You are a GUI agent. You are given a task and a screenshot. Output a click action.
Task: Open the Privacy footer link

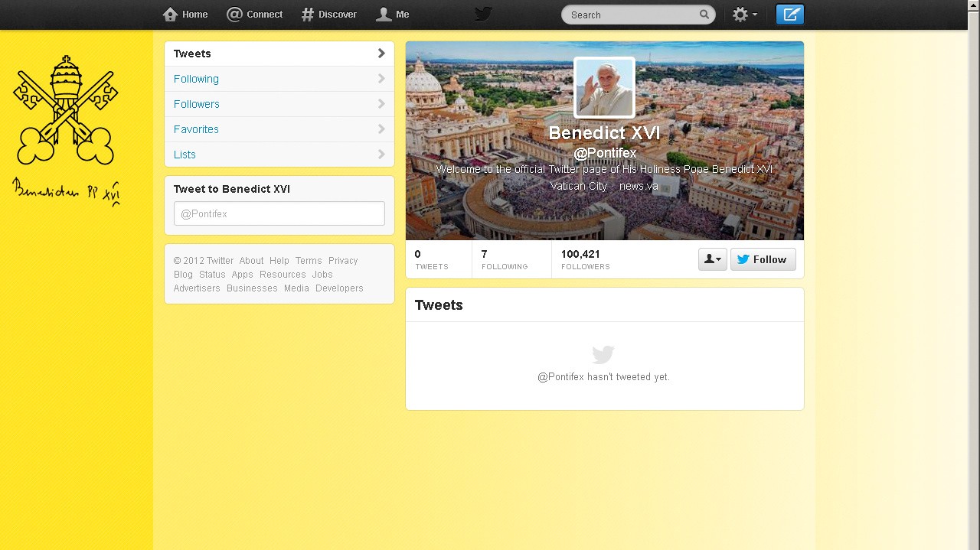point(343,261)
